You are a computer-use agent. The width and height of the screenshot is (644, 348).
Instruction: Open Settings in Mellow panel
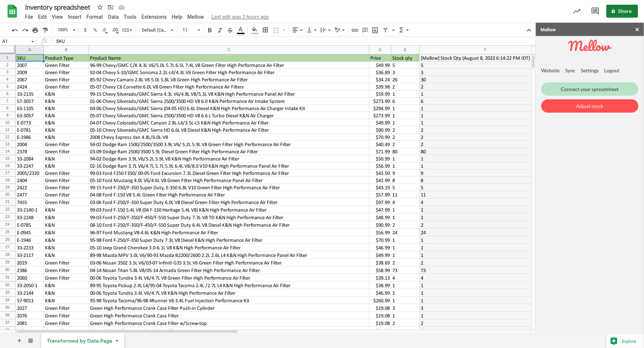point(589,71)
